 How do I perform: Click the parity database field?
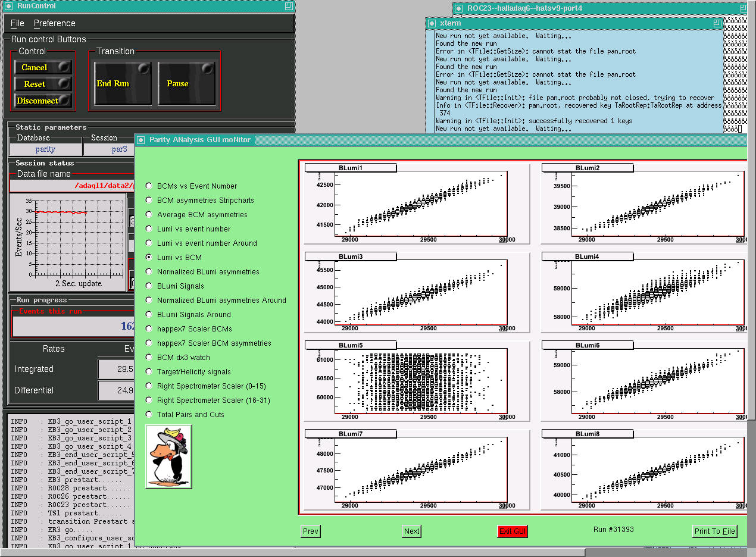click(x=46, y=149)
